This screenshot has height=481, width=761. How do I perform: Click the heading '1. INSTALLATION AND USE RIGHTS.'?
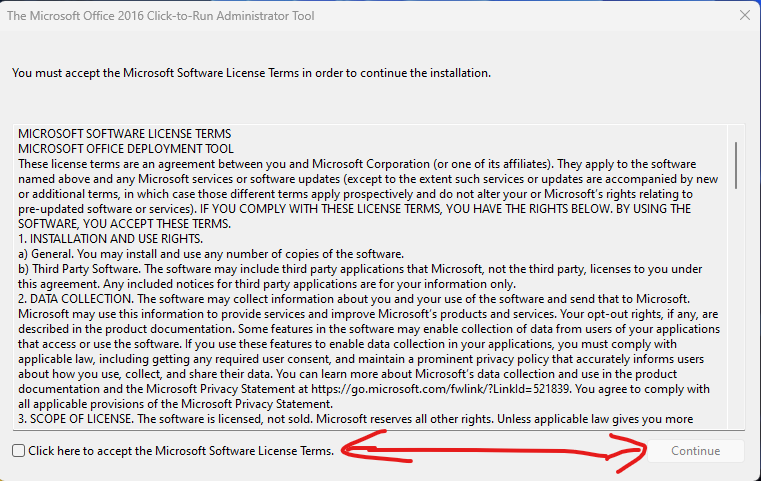pos(111,239)
